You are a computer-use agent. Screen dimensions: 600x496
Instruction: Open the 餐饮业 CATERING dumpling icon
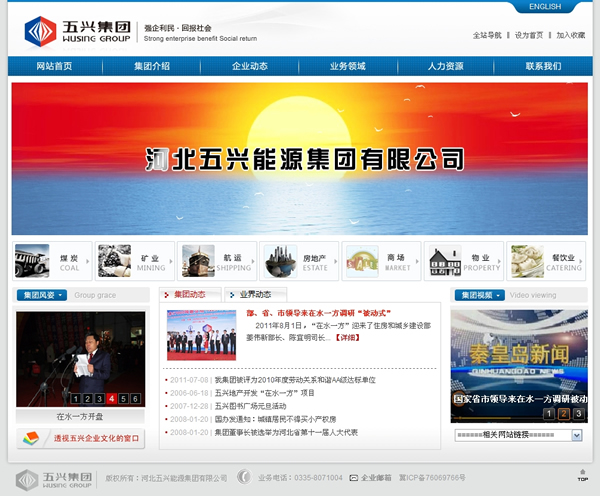(x=527, y=261)
